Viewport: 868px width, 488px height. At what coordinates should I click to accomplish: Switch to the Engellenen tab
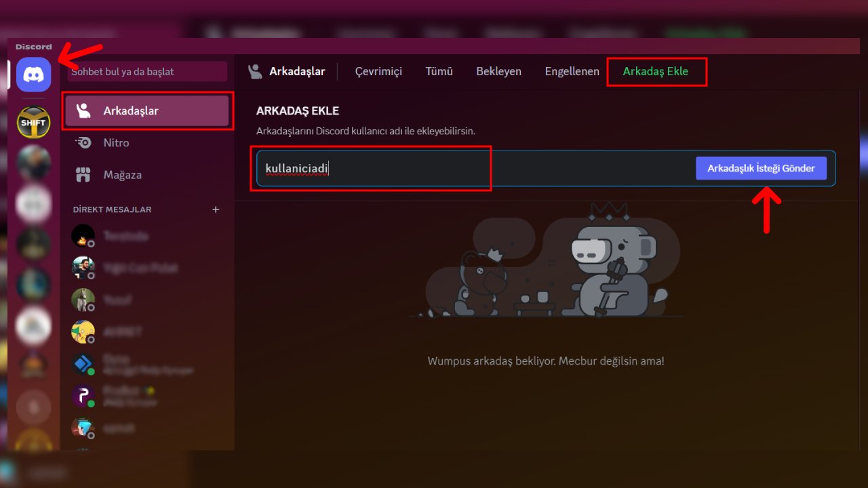(572, 71)
